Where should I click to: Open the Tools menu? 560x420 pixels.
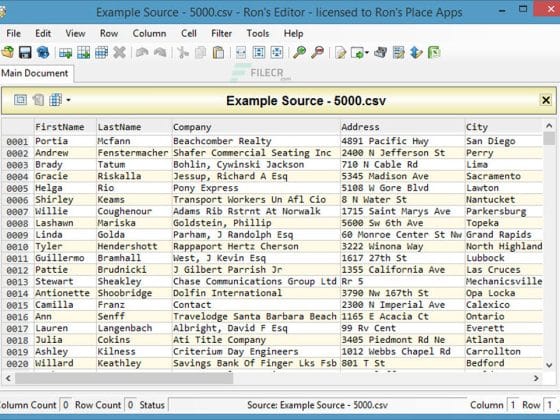point(258,33)
